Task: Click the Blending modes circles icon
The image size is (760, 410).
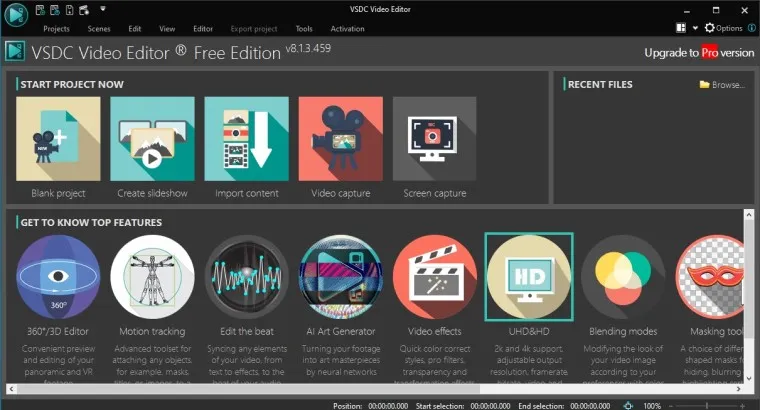Action: pyautogui.click(x=623, y=277)
